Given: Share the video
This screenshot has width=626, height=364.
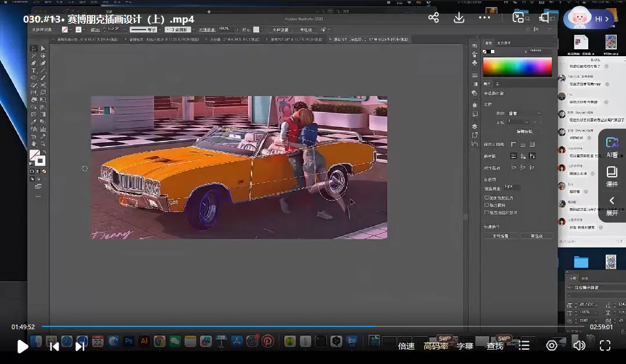Looking at the screenshot, I should (x=434, y=17).
